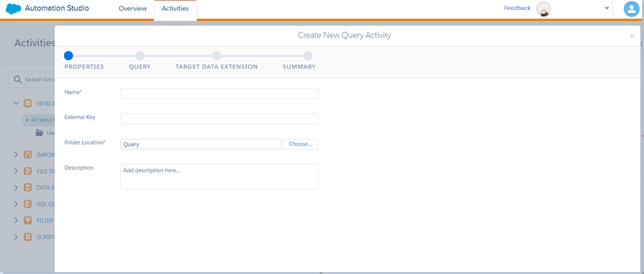Switch to the Overview tab
Image resolution: width=644 pixels, height=274 pixels.
(x=132, y=9)
